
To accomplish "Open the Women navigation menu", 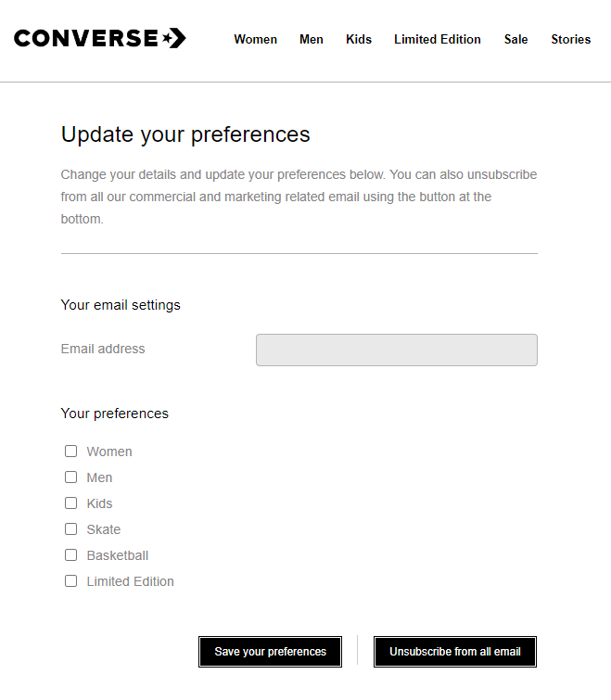I will (255, 39).
